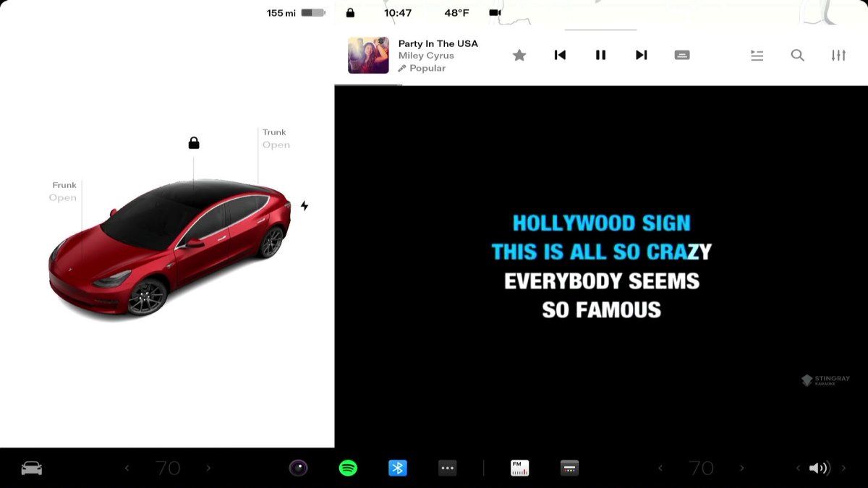
Task: Open the dashcam camera app
Action: pyautogui.click(x=299, y=468)
